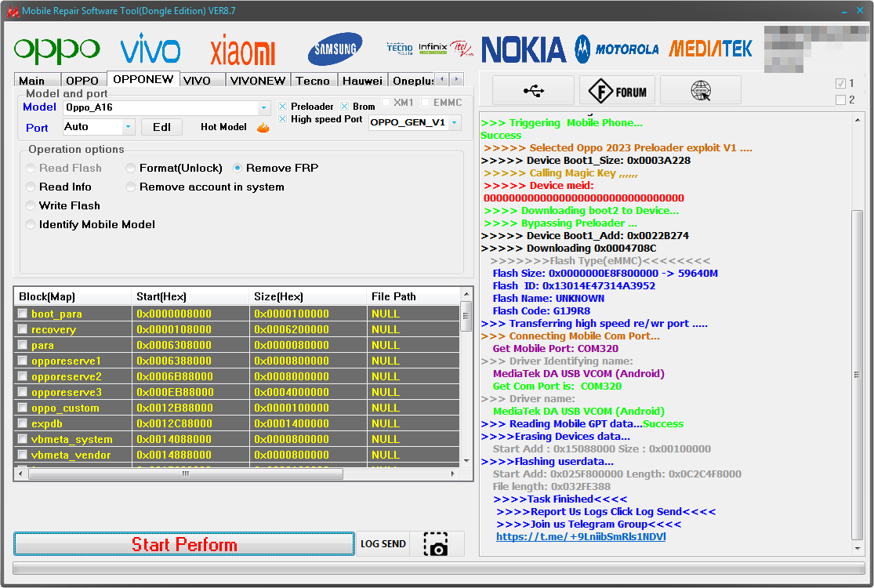Screen dimensions: 874x588
Task: Click the Block(Map) column header
Action: point(72,296)
